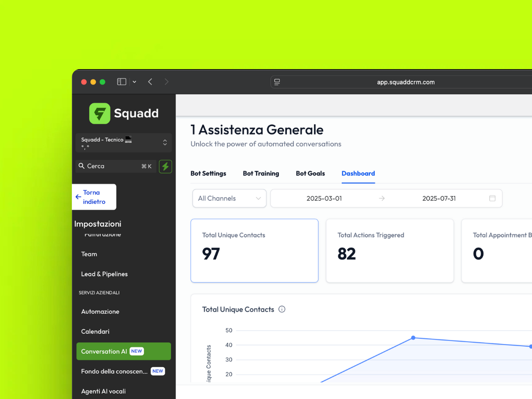The height and width of the screenshot is (399, 532).
Task: Open Agenti AI vocali sidebar item
Action: click(103, 391)
